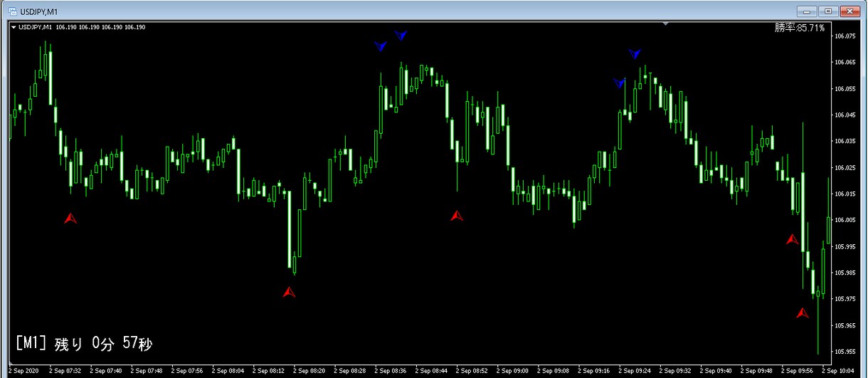Click the 2 Sep 07:40 time axis label
Image resolution: width=868 pixels, height=378 pixels.
105,371
